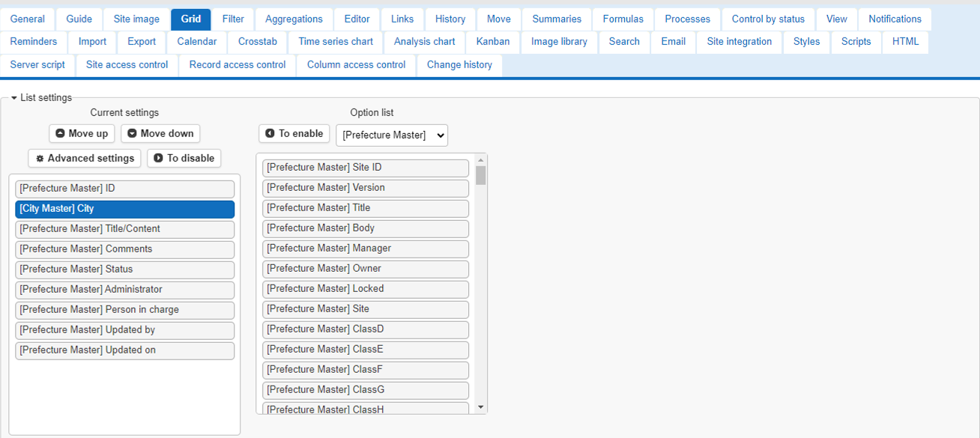Select the [City Master] City item
Viewport: 980px width, 438px height.
125,209
